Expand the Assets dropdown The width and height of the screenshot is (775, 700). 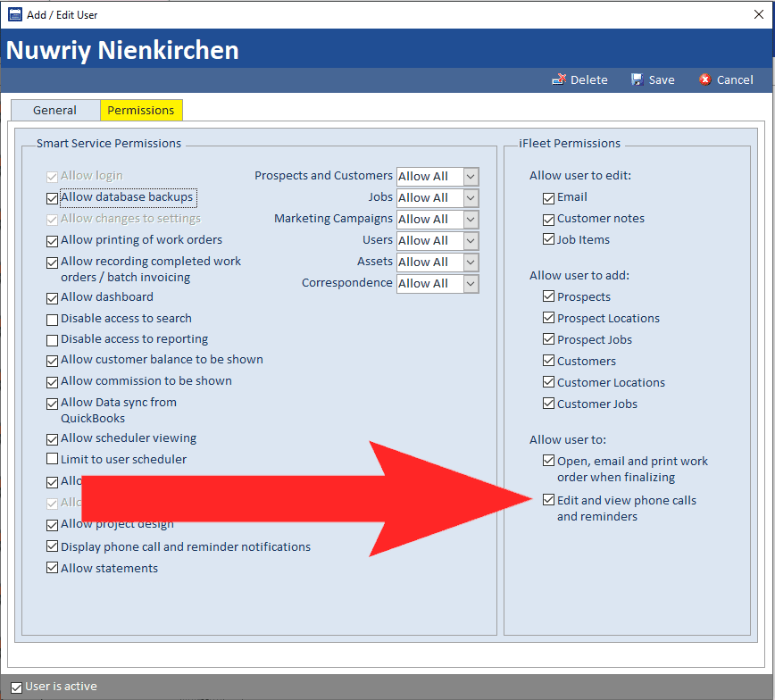click(471, 262)
